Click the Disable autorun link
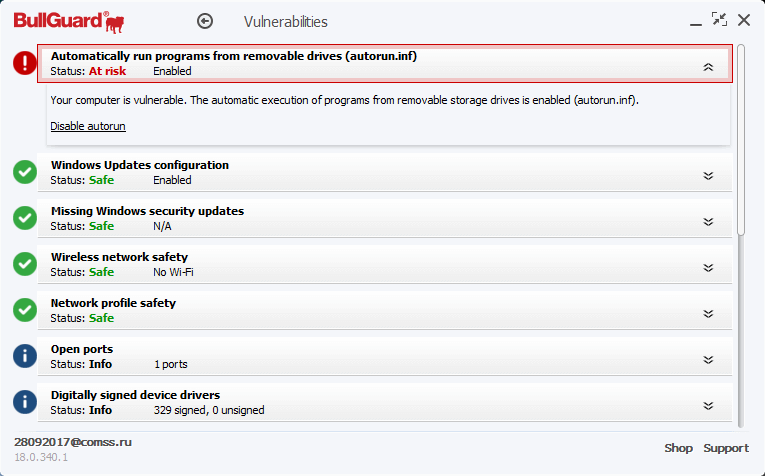The width and height of the screenshot is (765, 476). click(x=88, y=126)
